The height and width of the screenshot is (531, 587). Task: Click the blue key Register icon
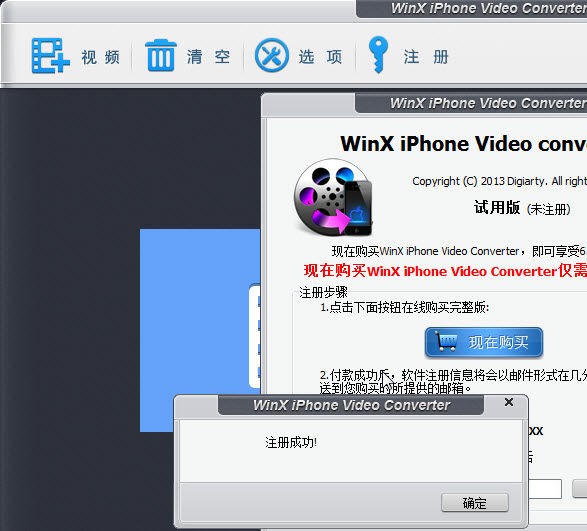coord(378,55)
